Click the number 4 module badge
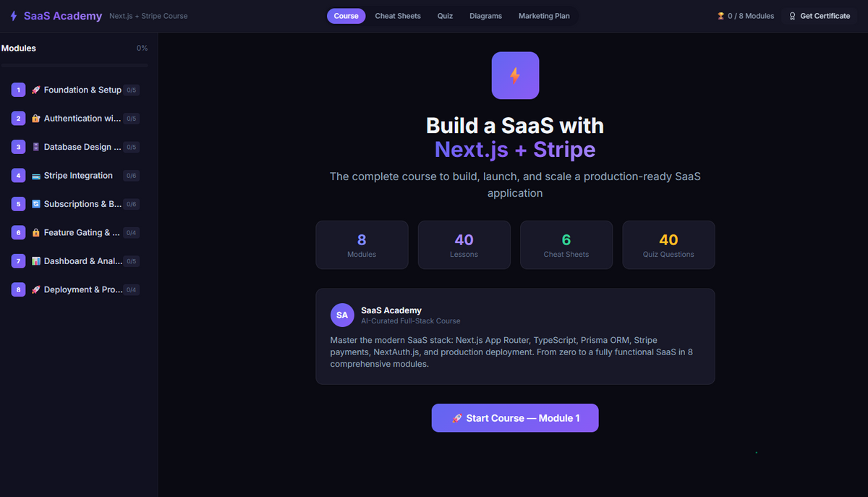 (x=18, y=176)
